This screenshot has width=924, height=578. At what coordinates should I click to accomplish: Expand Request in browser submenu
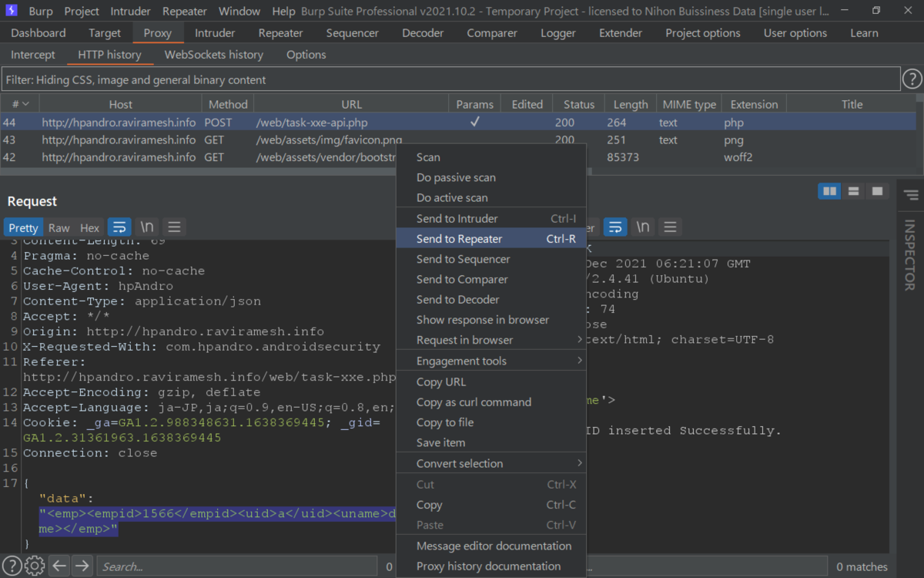point(490,340)
